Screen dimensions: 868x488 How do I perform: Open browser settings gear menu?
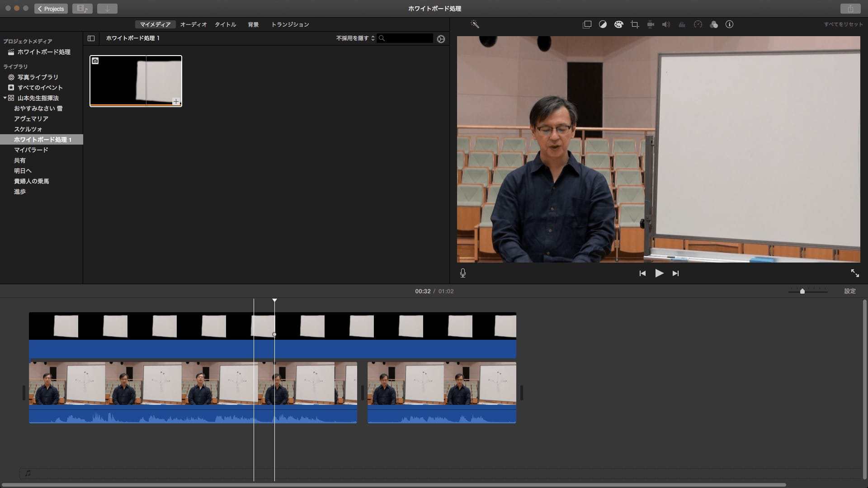click(x=441, y=39)
